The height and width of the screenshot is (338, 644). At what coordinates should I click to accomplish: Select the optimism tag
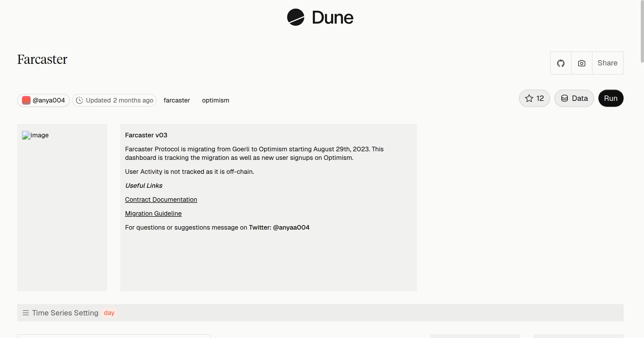[x=215, y=100]
